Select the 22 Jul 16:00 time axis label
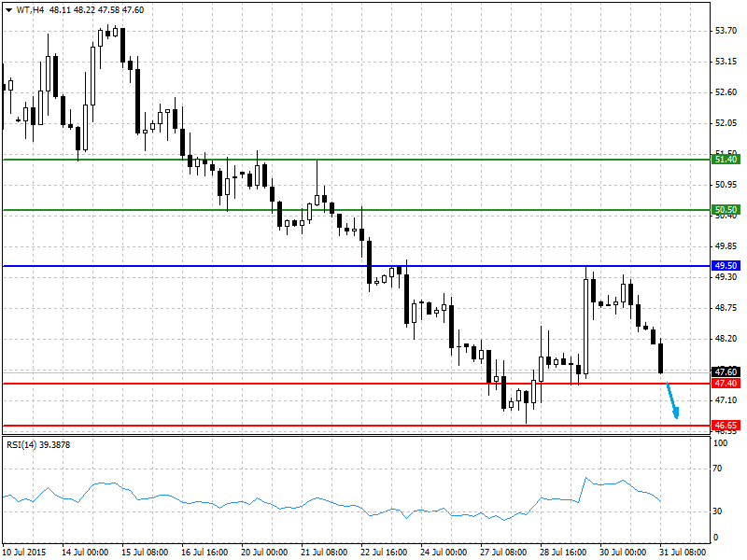Viewport: 747px width, 560px height. (x=384, y=552)
